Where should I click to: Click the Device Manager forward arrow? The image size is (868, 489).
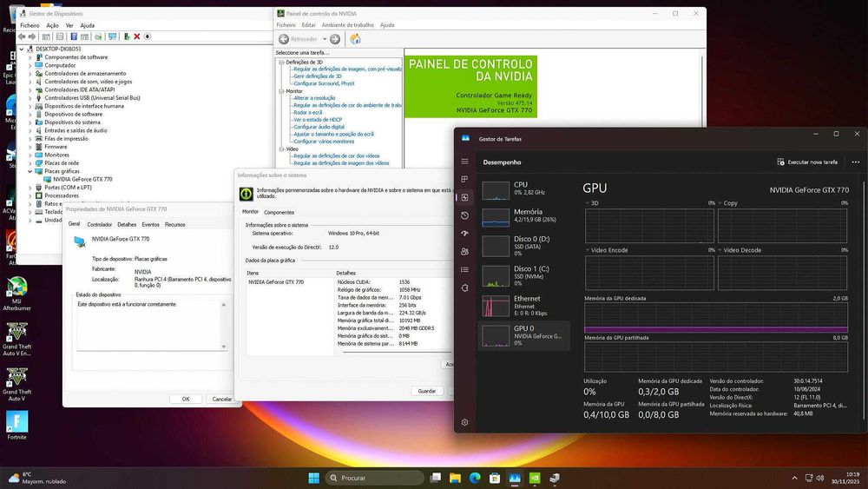(32, 36)
